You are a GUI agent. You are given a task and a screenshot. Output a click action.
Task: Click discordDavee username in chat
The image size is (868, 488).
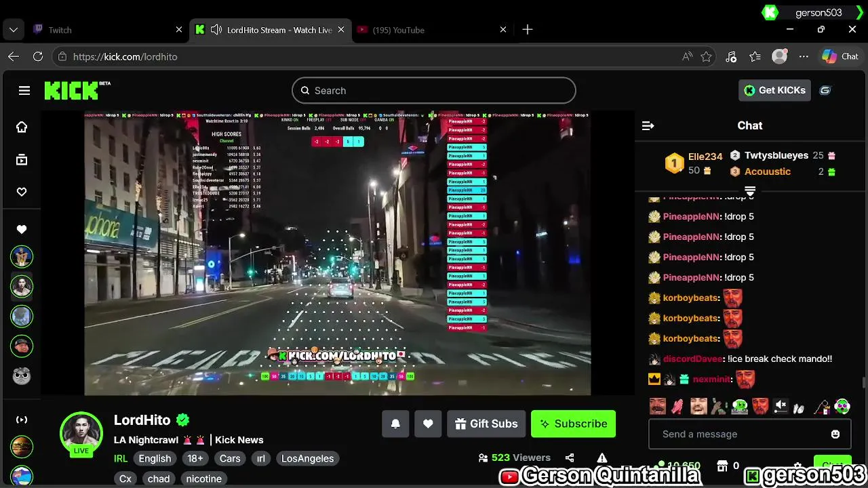click(692, 359)
